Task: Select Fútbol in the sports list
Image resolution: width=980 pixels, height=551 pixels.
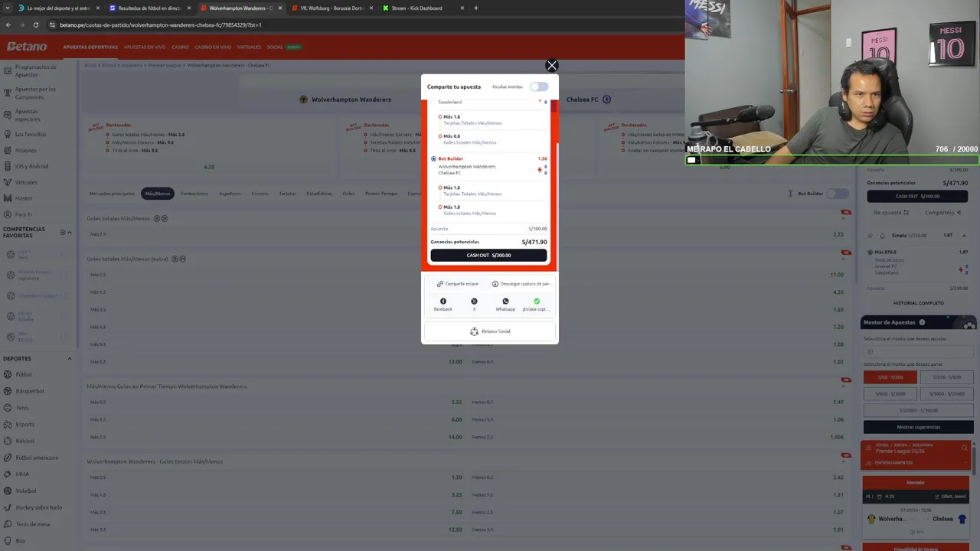Action: (24, 374)
